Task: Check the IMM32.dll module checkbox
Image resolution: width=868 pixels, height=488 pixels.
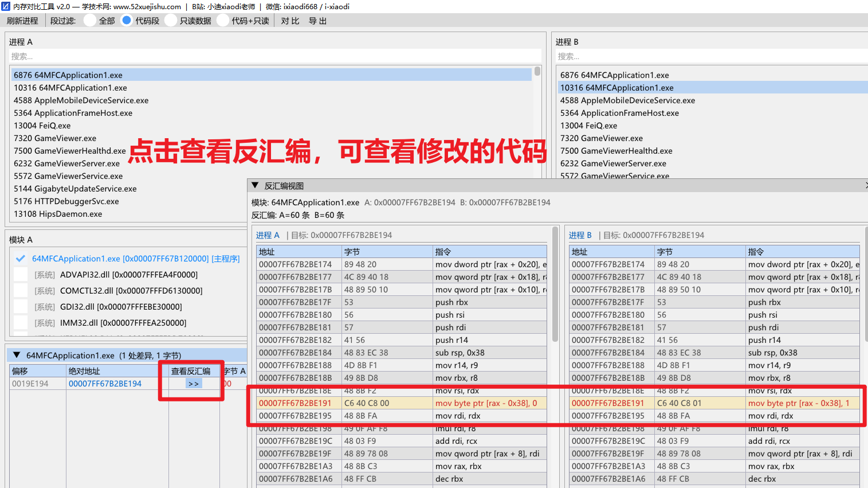Action: click(x=21, y=323)
